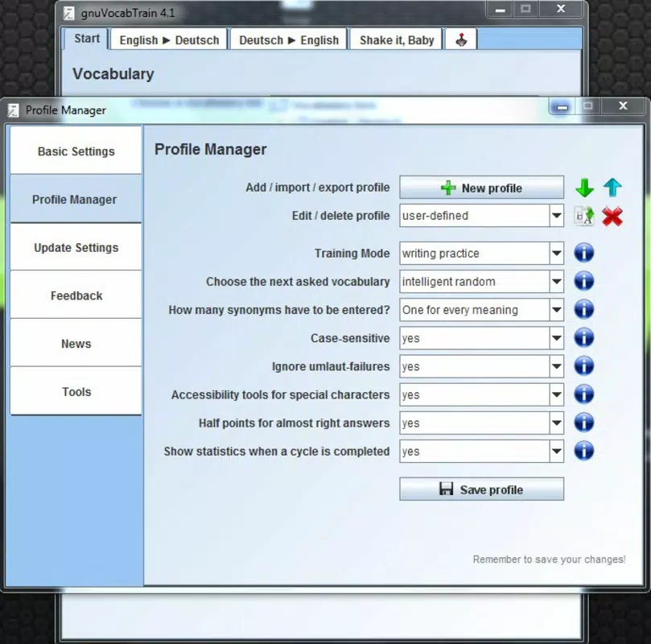This screenshot has width=651, height=644.
Task: Open the Shake it, Baby tab
Action: (x=396, y=40)
